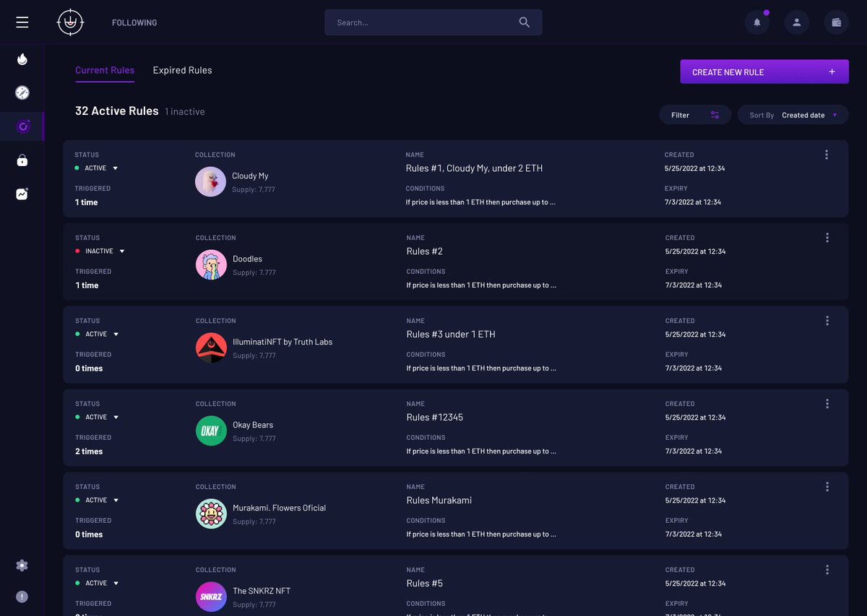The width and height of the screenshot is (867, 616).
Task: Open the Sort By Created date dropdown
Action: [793, 115]
